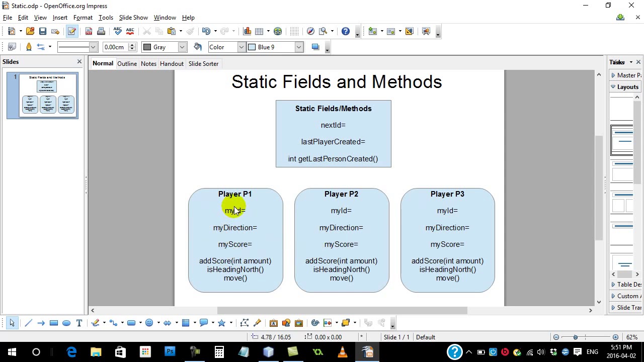Switch to the Outline tab
Viewport: 644px width, 362px height.
[127, 64]
